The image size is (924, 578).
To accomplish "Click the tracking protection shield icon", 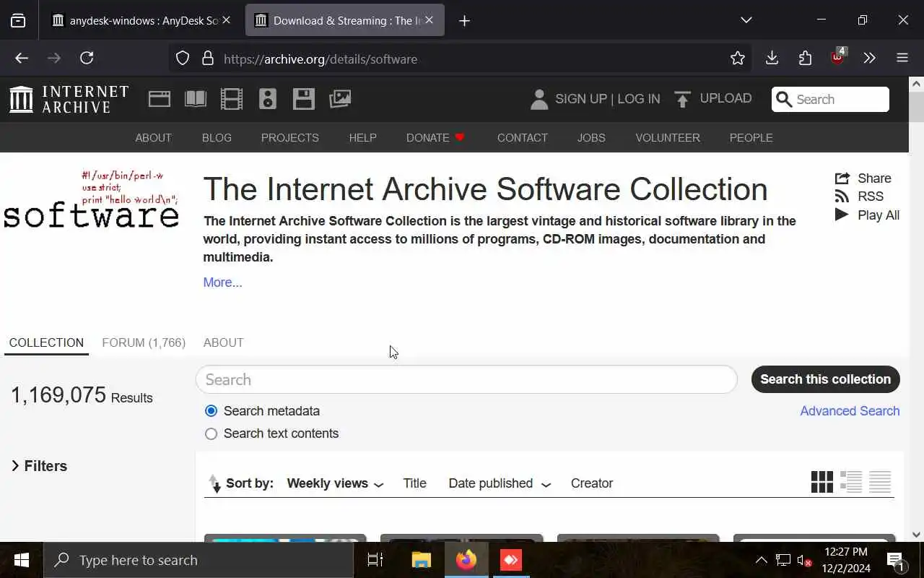I will 183,59.
